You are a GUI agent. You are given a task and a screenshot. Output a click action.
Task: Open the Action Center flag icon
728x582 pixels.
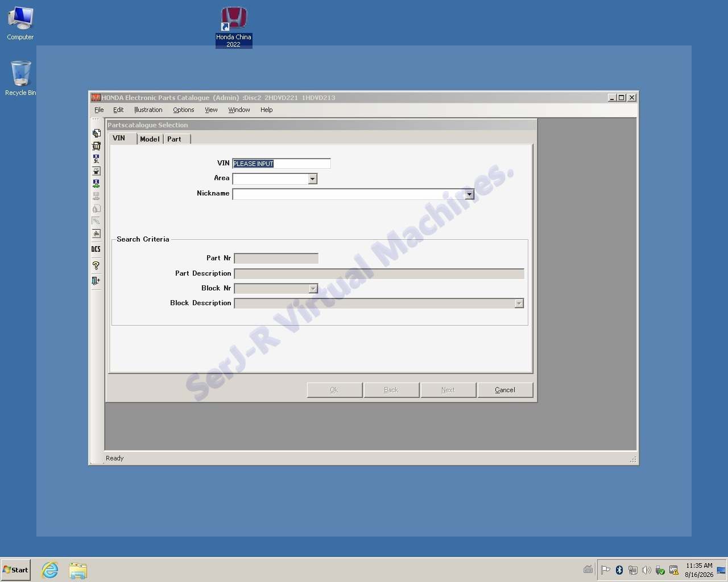coord(606,570)
